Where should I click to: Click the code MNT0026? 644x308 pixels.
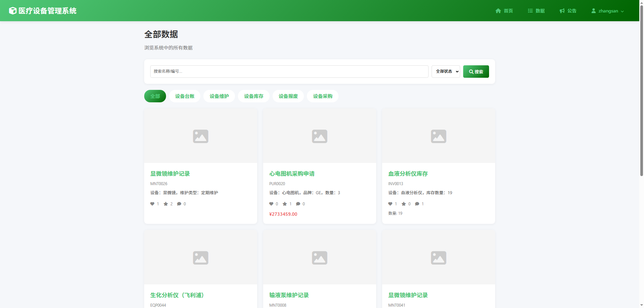pyautogui.click(x=159, y=184)
